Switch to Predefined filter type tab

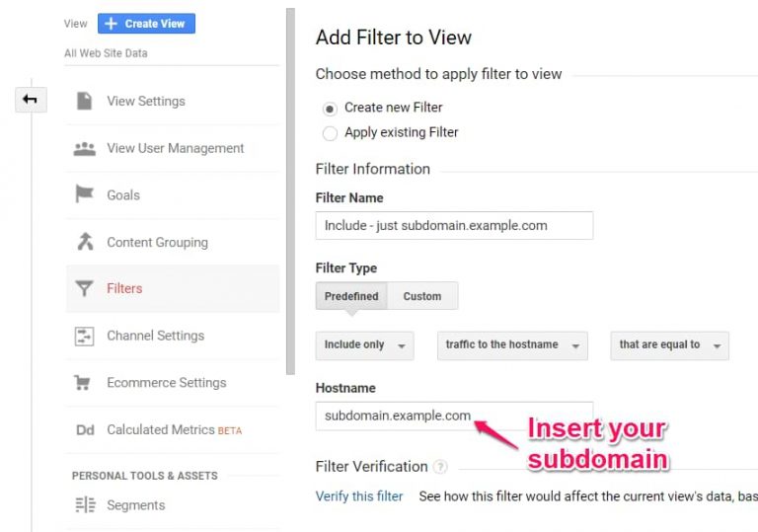point(351,296)
